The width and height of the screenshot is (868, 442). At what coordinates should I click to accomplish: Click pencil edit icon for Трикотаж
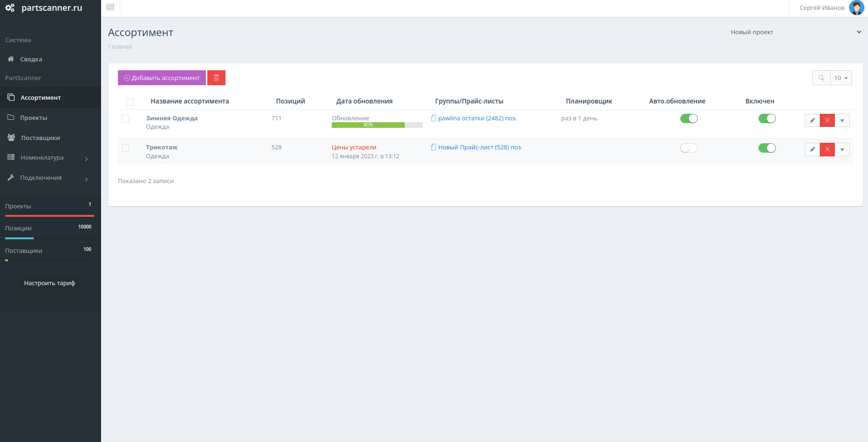coord(812,149)
